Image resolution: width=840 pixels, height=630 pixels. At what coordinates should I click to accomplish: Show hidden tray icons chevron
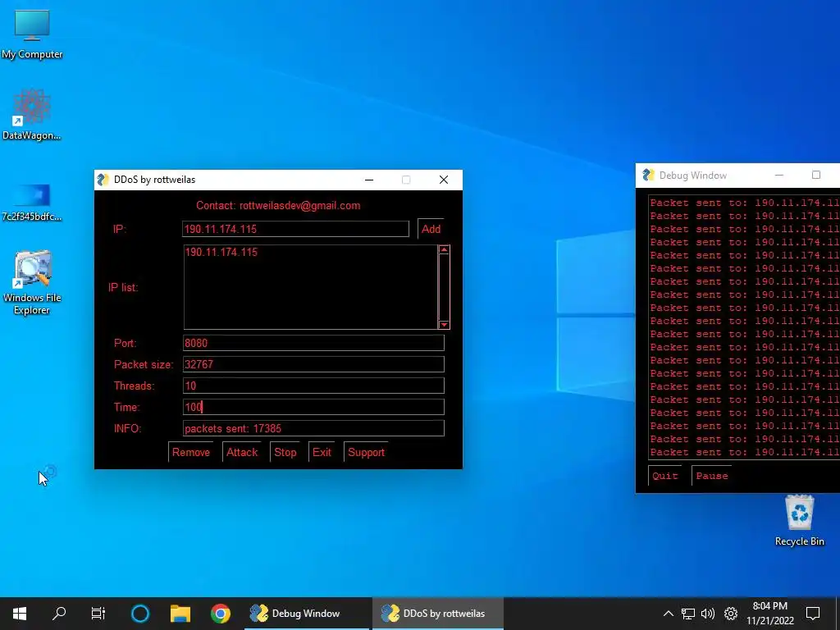click(x=668, y=614)
